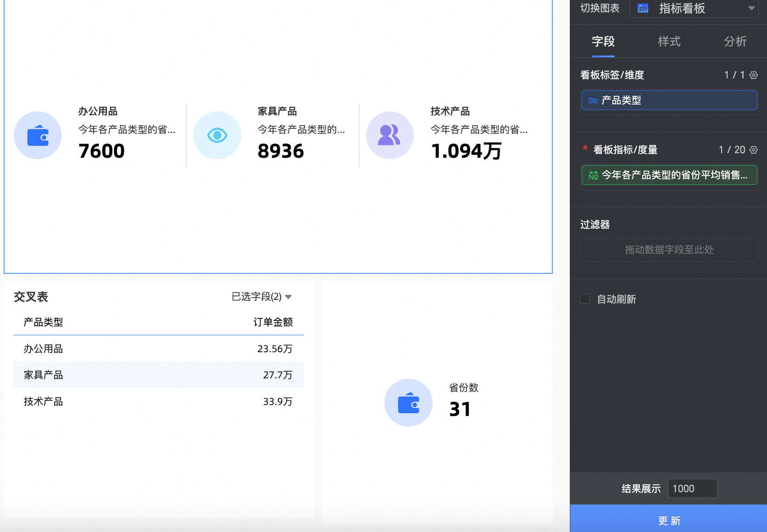
Task: Click the 过滤器 section label
Action: 595,224
